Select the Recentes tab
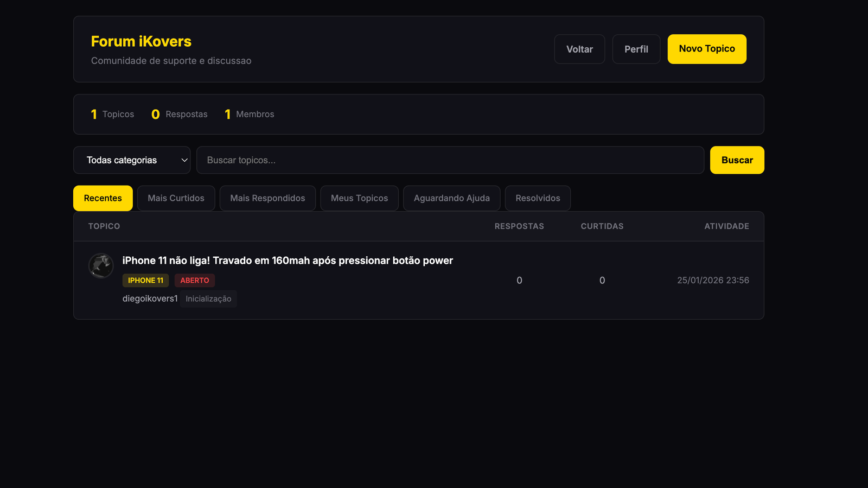The image size is (868, 488). tap(103, 198)
